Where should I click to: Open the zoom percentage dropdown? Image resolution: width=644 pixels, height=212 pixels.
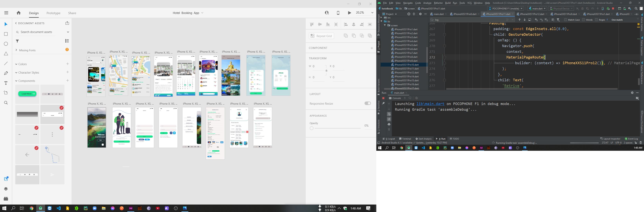coord(372,13)
